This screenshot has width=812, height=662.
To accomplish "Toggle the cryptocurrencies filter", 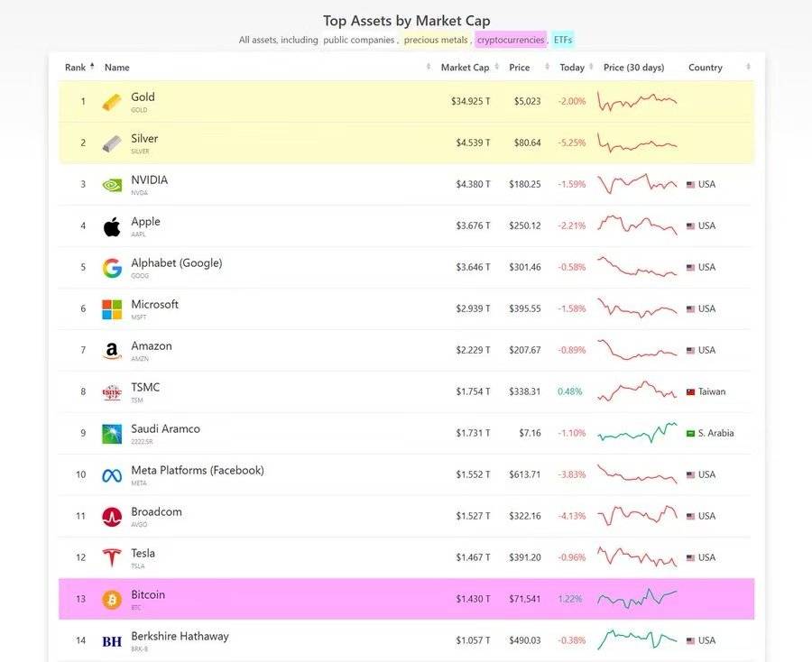I will point(511,40).
